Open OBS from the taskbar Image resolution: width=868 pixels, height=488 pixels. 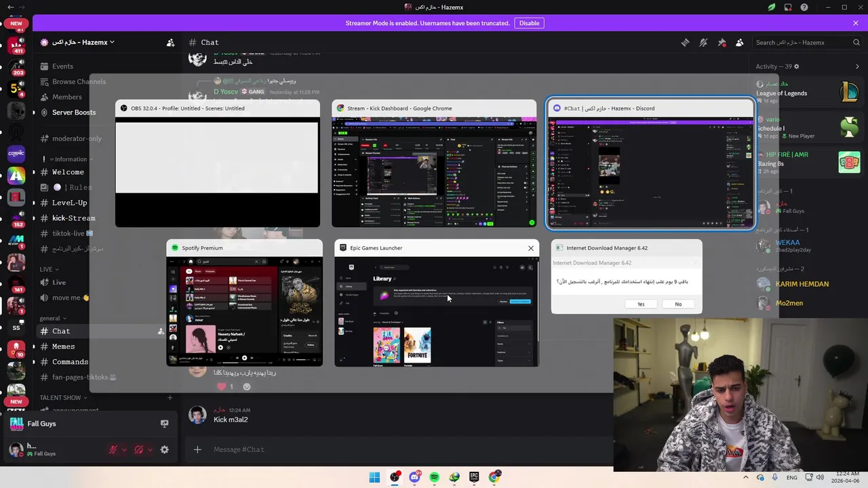coord(395,477)
